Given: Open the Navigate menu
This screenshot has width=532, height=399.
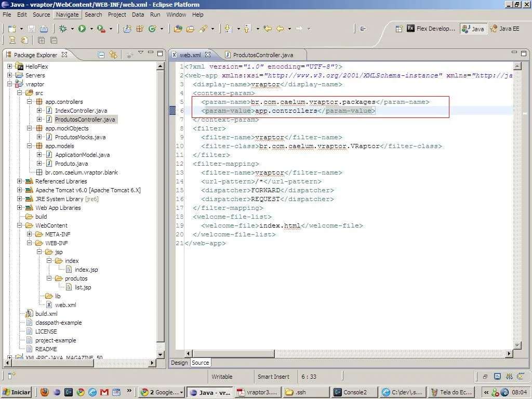Looking at the screenshot, I should [x=67, y=15].
